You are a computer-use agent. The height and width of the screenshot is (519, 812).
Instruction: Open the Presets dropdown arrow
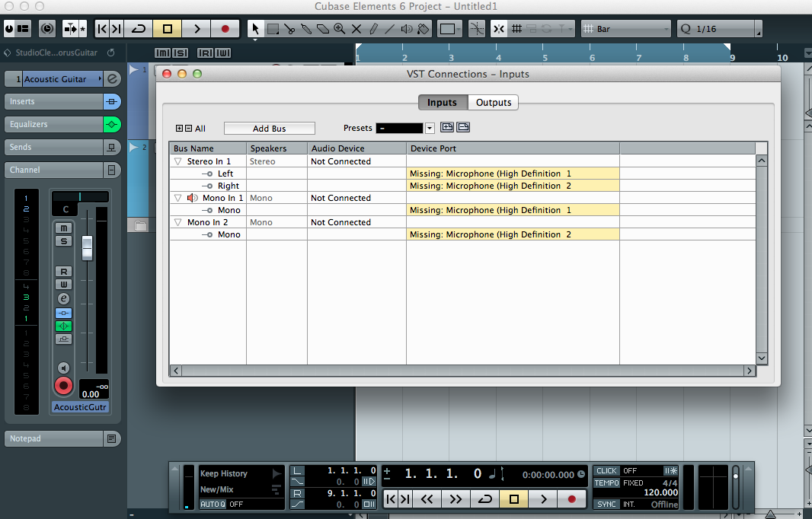430,128
